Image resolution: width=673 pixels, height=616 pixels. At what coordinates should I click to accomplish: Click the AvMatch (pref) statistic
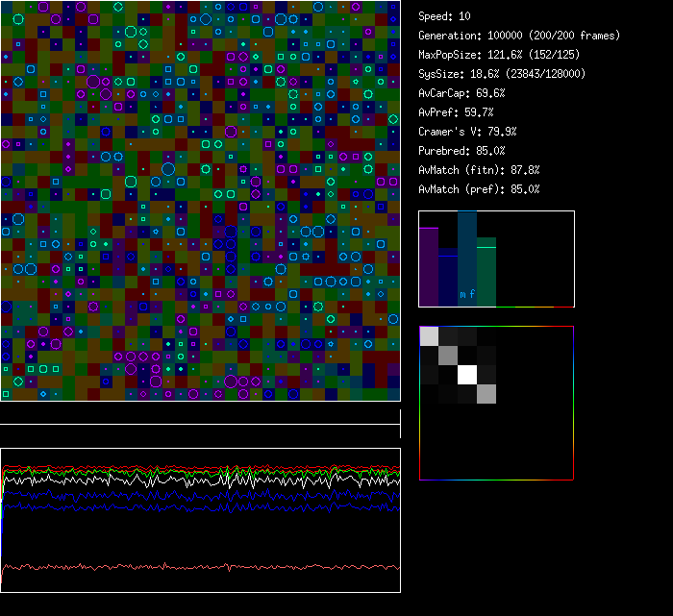[479, 189]
